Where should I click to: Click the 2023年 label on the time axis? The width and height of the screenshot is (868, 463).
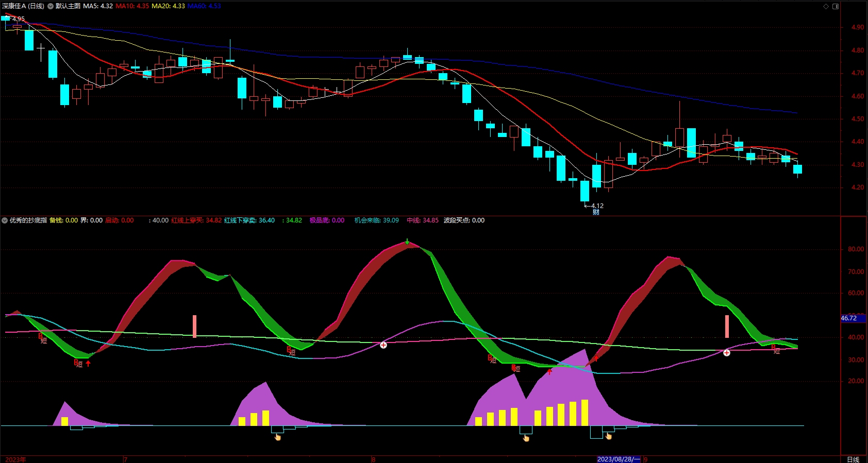(x=16, y=459)
